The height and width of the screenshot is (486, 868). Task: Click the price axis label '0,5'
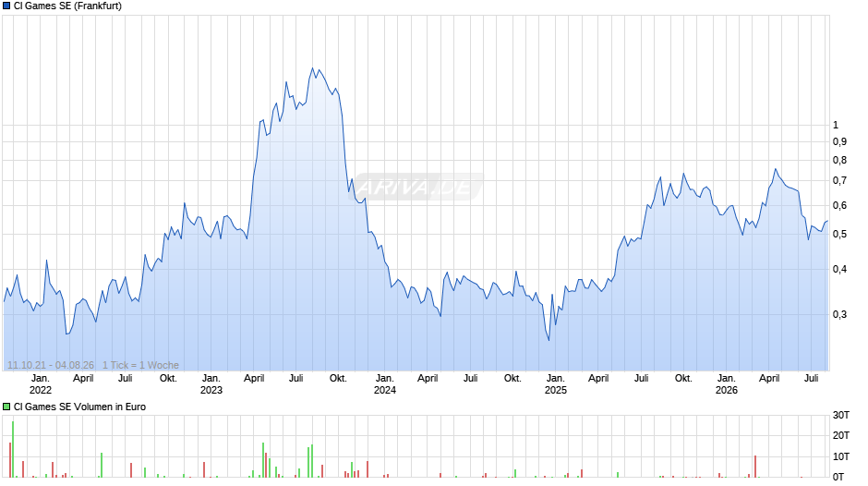pyautogui.click(x=839, y=235)
